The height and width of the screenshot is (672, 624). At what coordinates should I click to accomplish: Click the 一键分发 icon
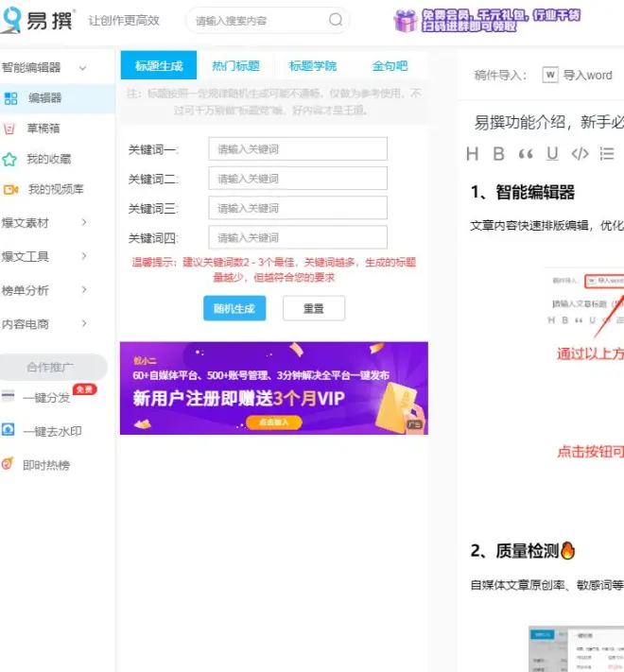coord(8,395)
